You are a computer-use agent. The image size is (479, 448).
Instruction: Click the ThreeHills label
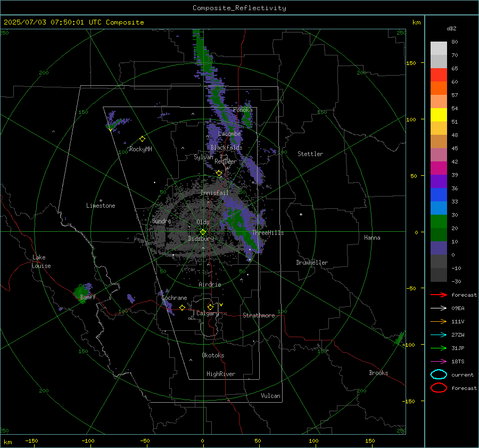coord(268,233)
